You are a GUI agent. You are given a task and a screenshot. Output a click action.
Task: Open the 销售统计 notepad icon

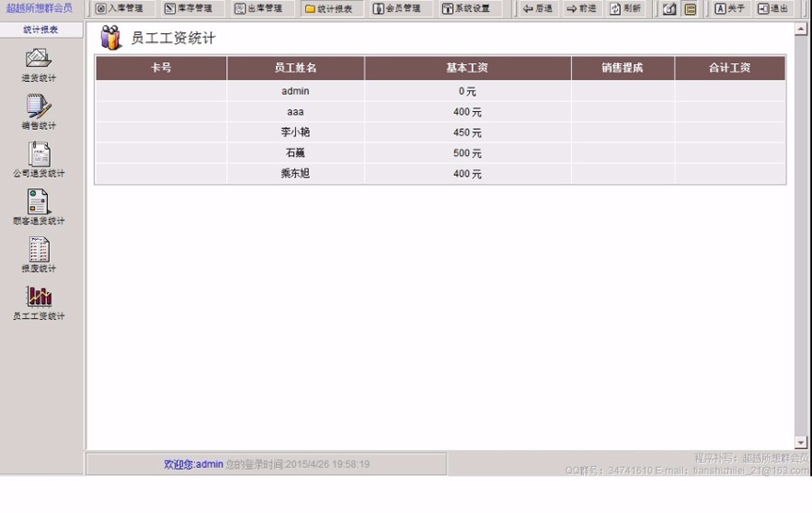(39, 105)
